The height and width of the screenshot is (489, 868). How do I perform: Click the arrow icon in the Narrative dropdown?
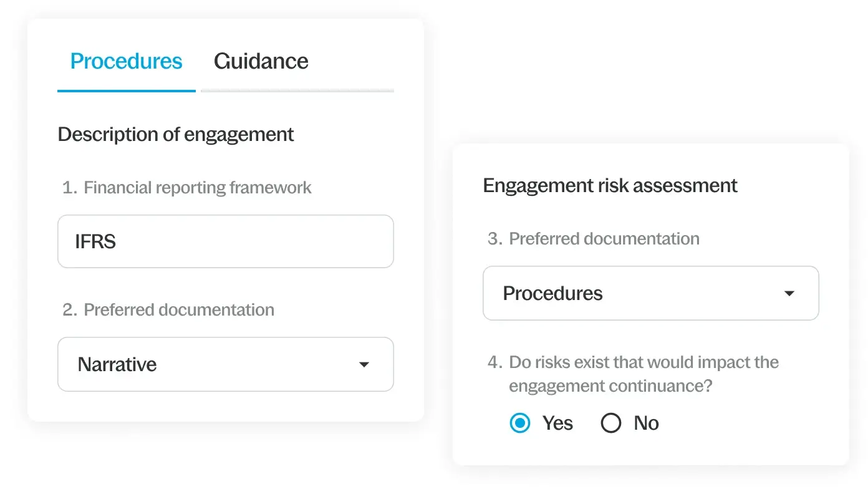pos(364,365)
